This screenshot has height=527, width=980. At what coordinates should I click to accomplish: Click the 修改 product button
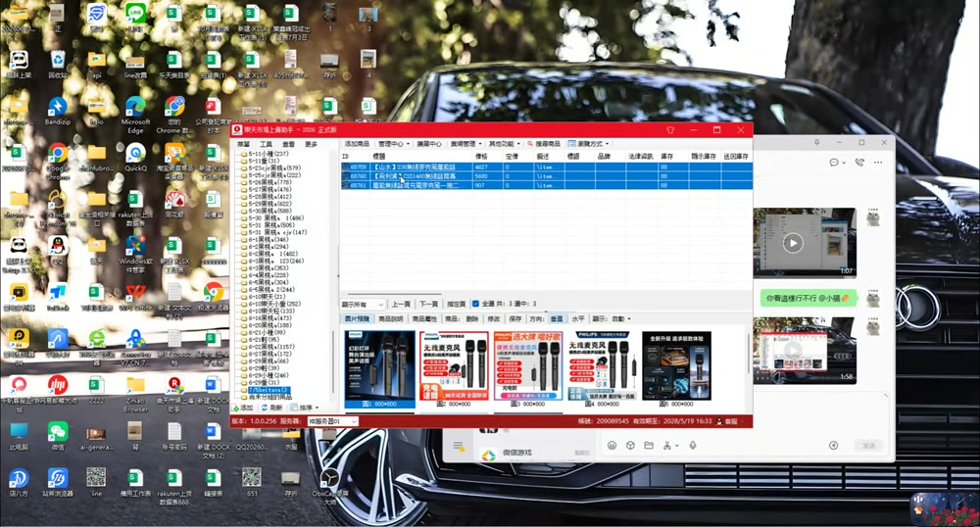pyautogui.click(x=494, y=318)
